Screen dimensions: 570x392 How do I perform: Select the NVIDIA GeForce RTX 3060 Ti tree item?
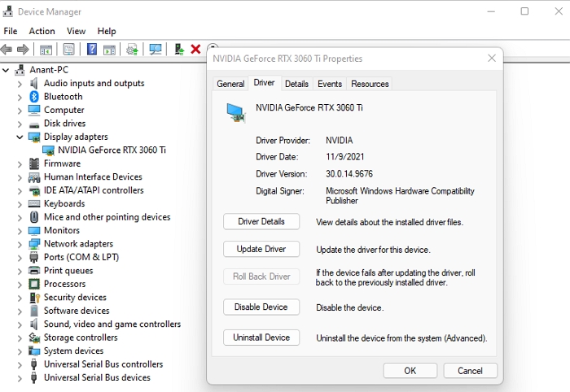point(112,150)
